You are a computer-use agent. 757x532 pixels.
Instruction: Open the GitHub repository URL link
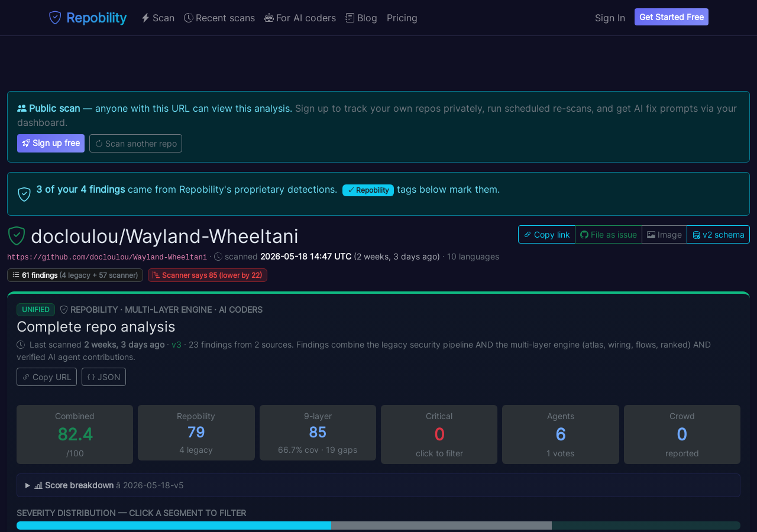[107, 257]
